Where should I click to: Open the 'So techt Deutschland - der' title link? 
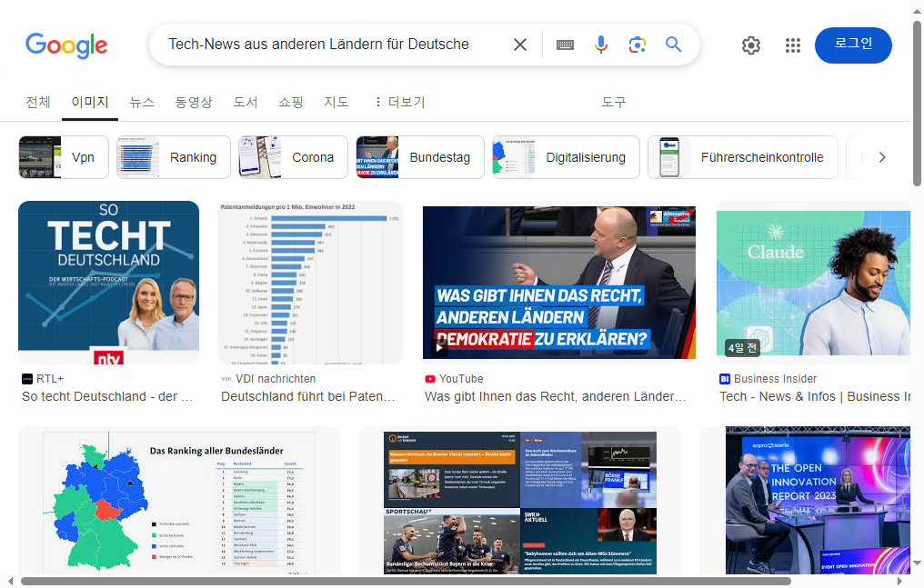(107, 397)
